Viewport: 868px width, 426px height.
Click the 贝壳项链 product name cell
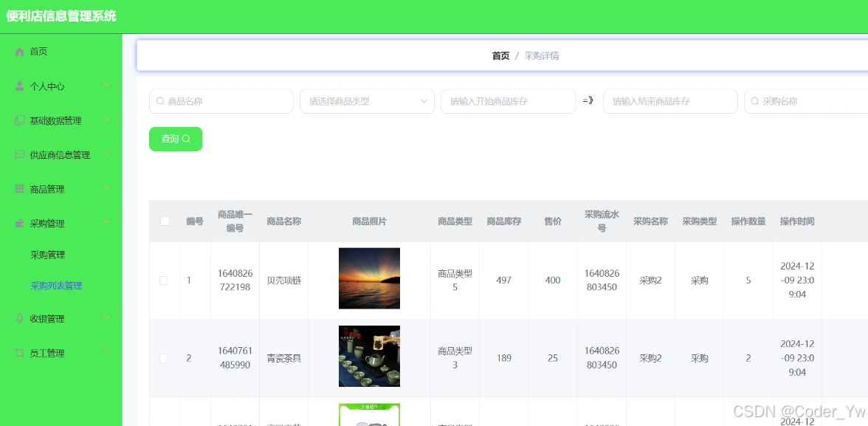pos(284,281)
